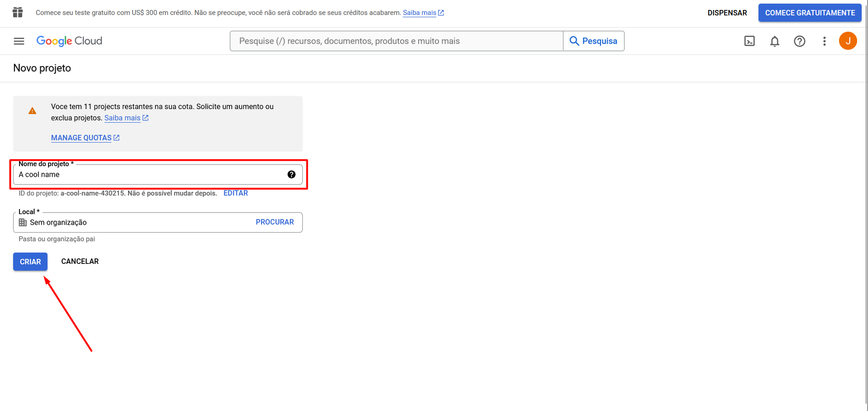Viewport: 868px width, 411px height.
Task: Open the account avatar J
Action: tap(848, 41)
